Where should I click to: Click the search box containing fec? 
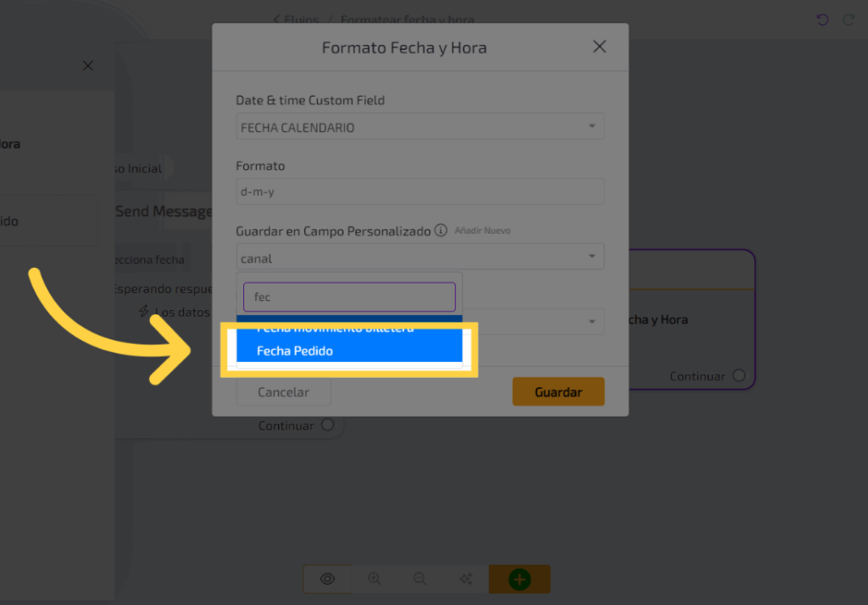pos(349,297)
